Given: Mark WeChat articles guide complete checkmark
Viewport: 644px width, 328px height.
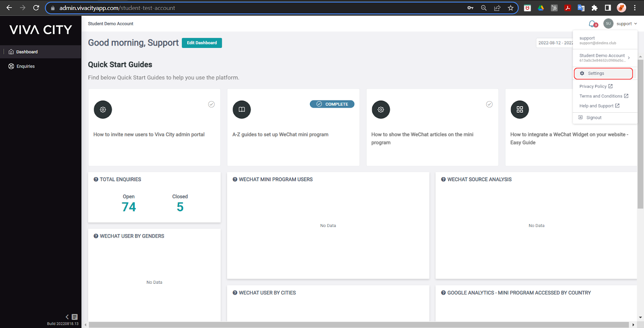Looking at the screenshot, I should pyautogui.click(x=489, y=104).
